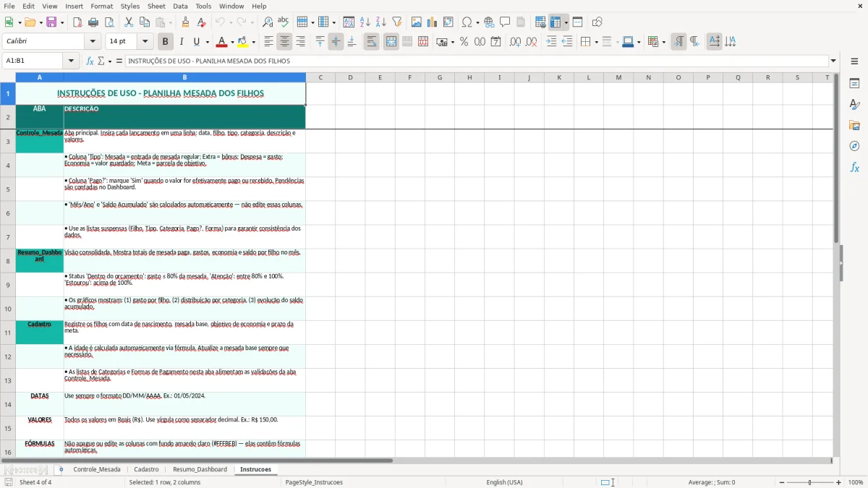
Task: Toggle Left-to-Right text direction
Action: tap(678, 42)
